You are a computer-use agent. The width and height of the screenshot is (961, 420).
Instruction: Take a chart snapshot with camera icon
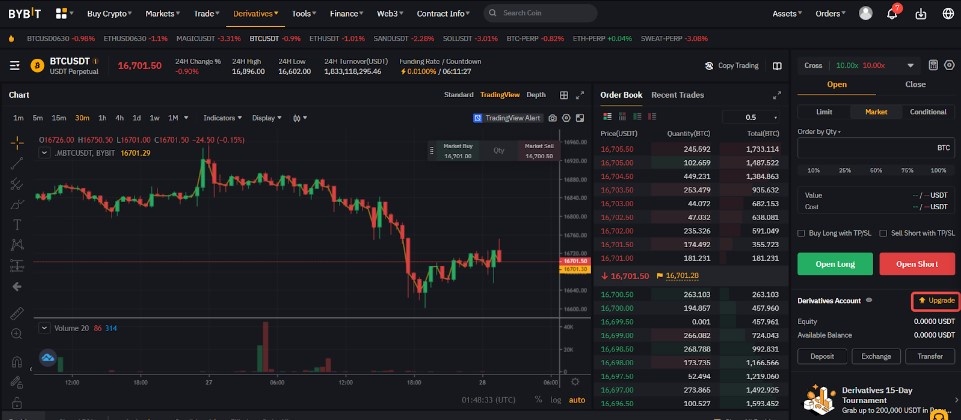pyautogui.click(x=552, y=118)
